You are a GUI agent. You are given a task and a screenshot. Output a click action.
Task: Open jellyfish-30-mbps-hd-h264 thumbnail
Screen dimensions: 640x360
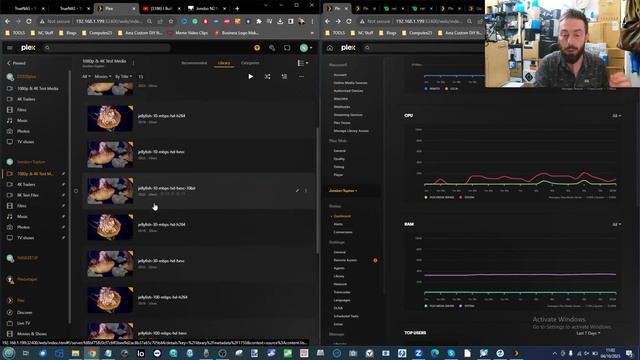tap(110, 227)
